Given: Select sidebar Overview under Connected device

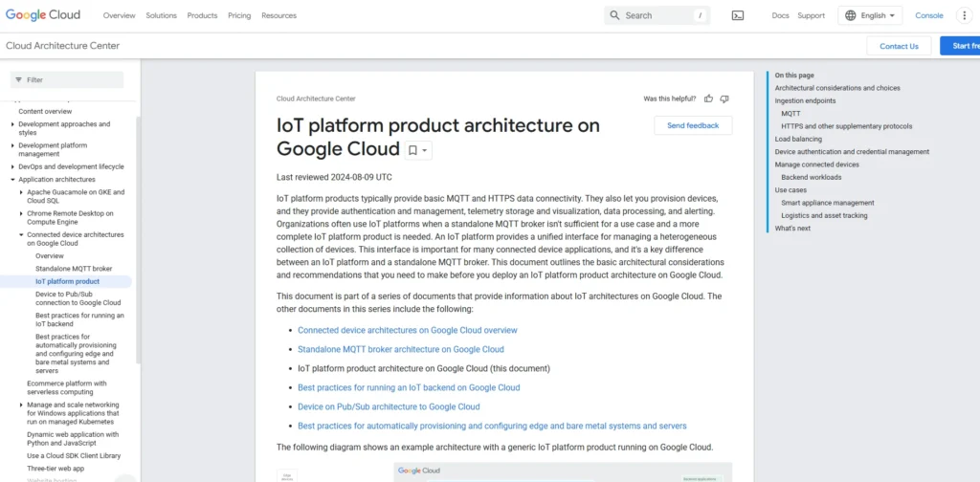Looking at the screenshot, I should coord(50,256).
